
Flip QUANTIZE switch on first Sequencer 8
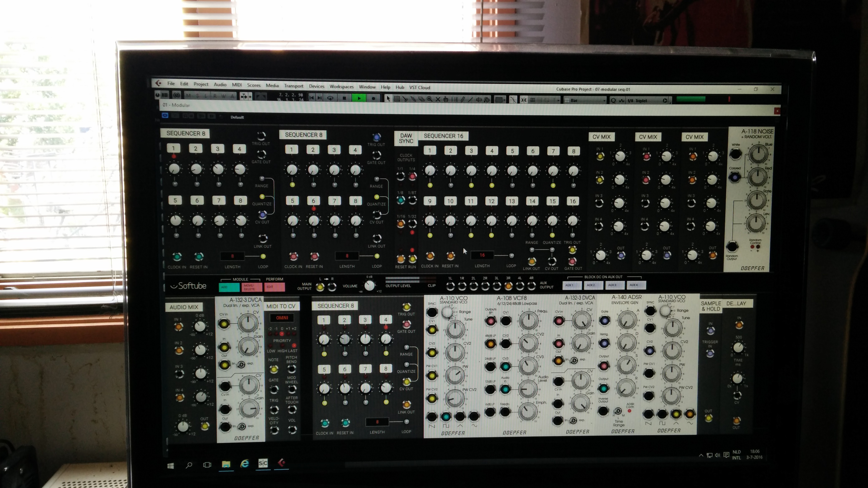[x=262, y=196]
